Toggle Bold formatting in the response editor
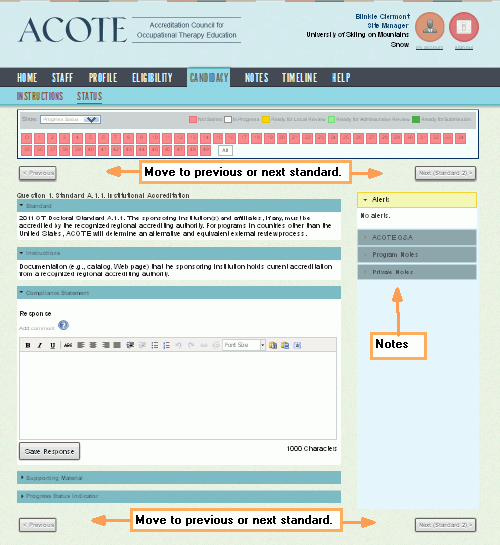The width and height of the screenshot is (500, 545). pyautogui.click(x=28, y=345)
